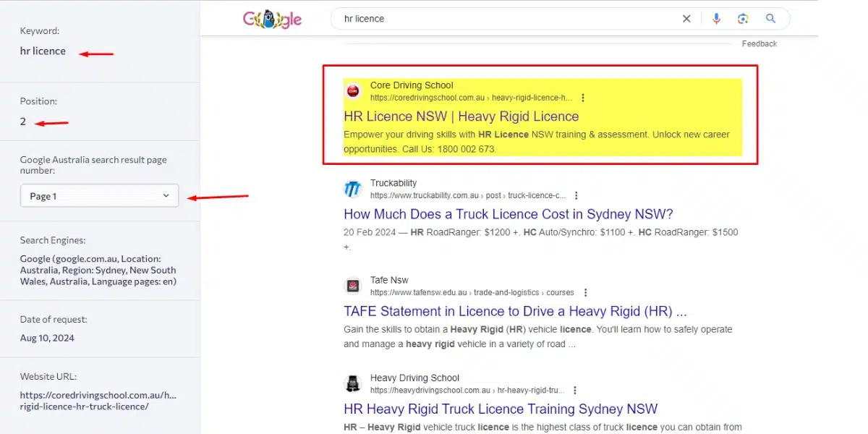Screen dimensions: 868x434
Task: Open the three-dot menu for Truckability result
Action: coord(576,195)
